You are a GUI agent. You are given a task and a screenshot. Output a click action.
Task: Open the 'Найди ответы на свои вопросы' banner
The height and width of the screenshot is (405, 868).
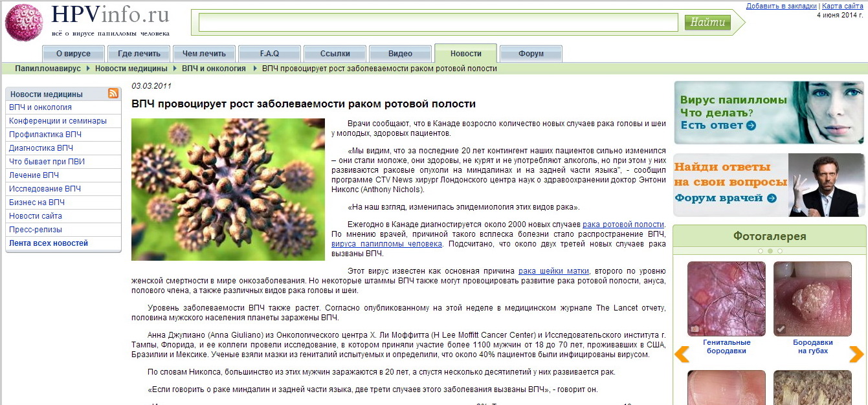[770, 185]
